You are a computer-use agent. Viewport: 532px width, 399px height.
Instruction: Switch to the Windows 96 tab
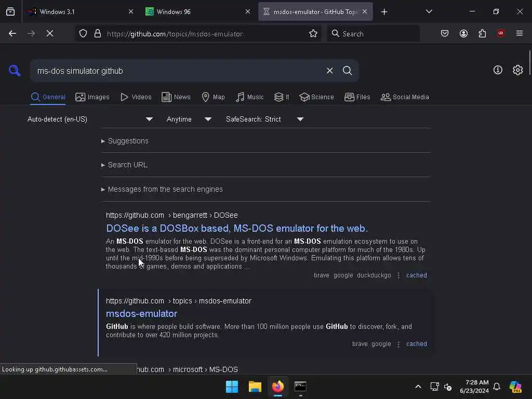click(198, 11)
